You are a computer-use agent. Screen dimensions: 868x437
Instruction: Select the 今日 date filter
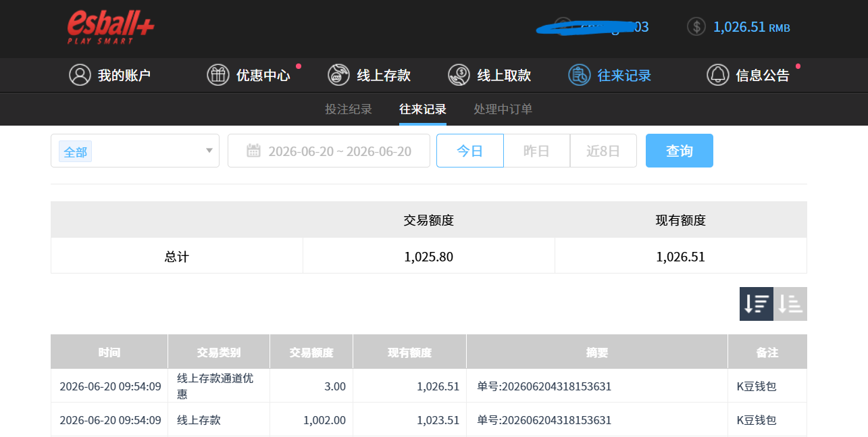coord(470,151)
